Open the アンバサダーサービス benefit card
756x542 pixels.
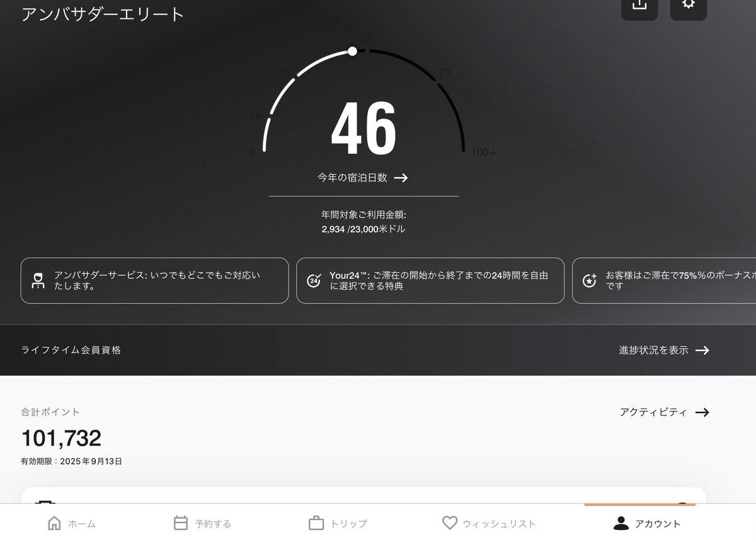point(155,280)
